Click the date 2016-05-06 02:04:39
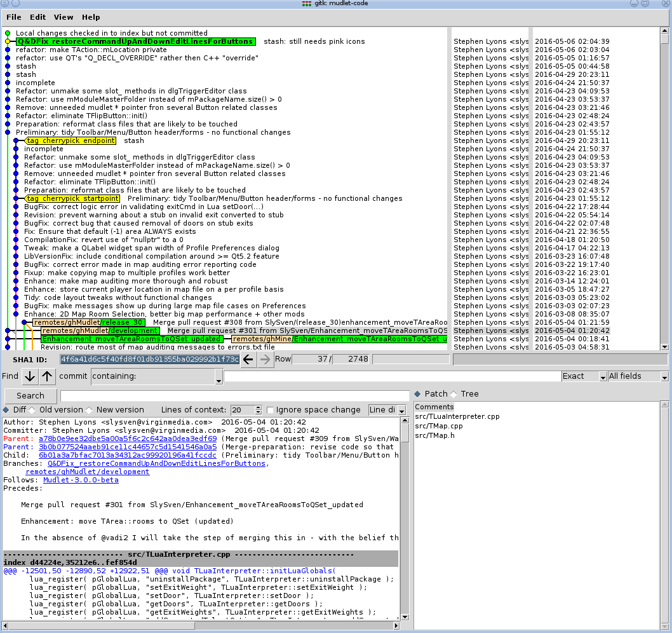This screenshot has height=633, width=672. [572, 41]
